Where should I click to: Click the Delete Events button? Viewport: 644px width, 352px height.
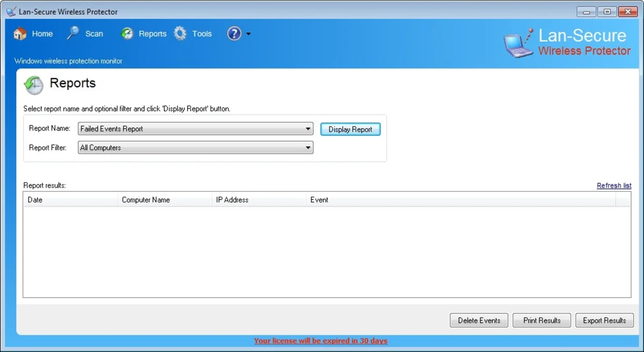point(479,320)
